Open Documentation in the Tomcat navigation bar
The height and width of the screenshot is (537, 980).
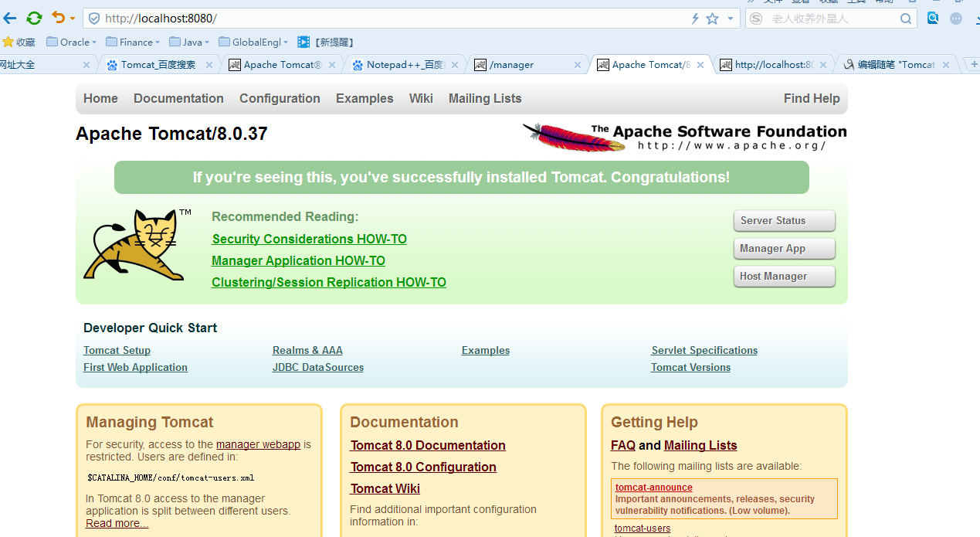pyautogui.click(x=178, y=98)
